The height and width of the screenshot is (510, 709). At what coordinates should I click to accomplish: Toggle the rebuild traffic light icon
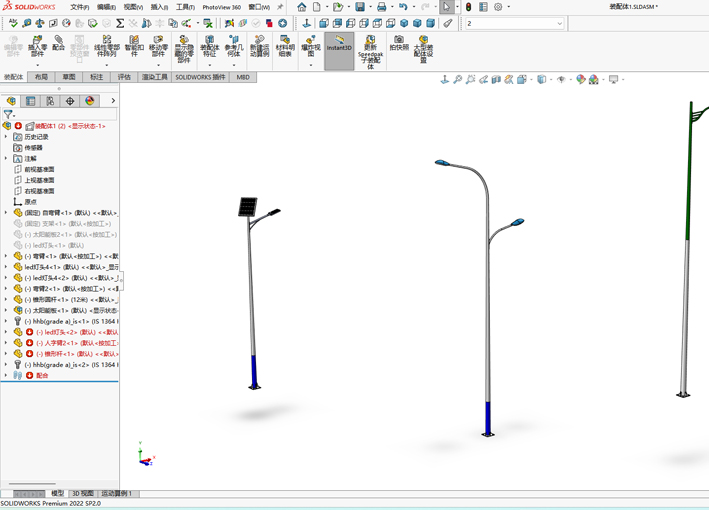coord(468,7)
